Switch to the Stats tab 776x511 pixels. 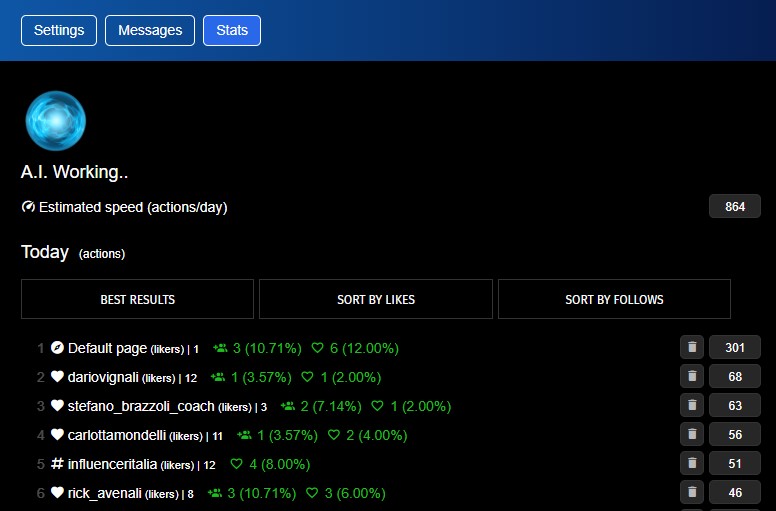pyautogui.click(x=232, y=30)
